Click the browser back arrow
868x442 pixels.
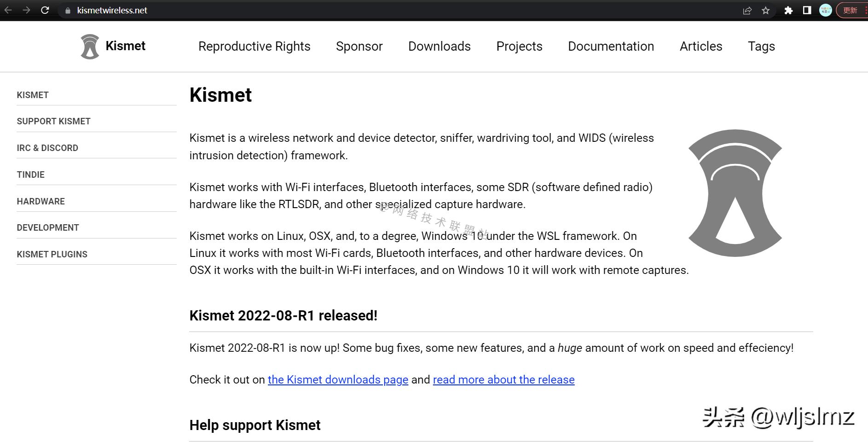[x=8, y=10]
